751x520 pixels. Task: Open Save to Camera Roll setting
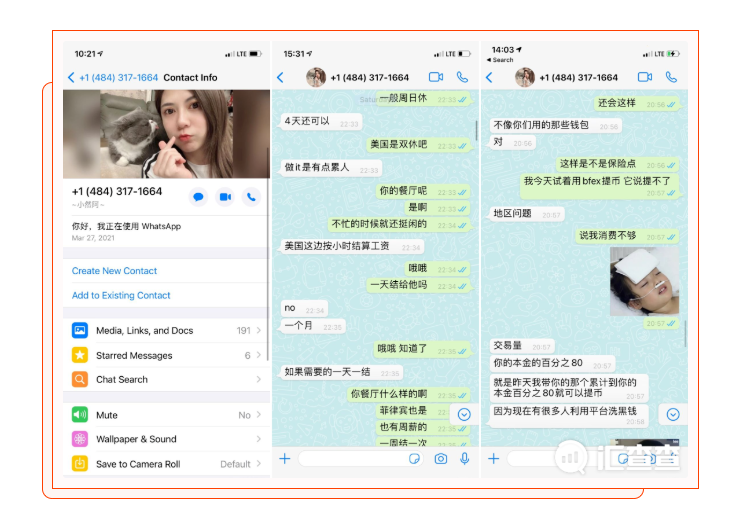coord(166,464)
